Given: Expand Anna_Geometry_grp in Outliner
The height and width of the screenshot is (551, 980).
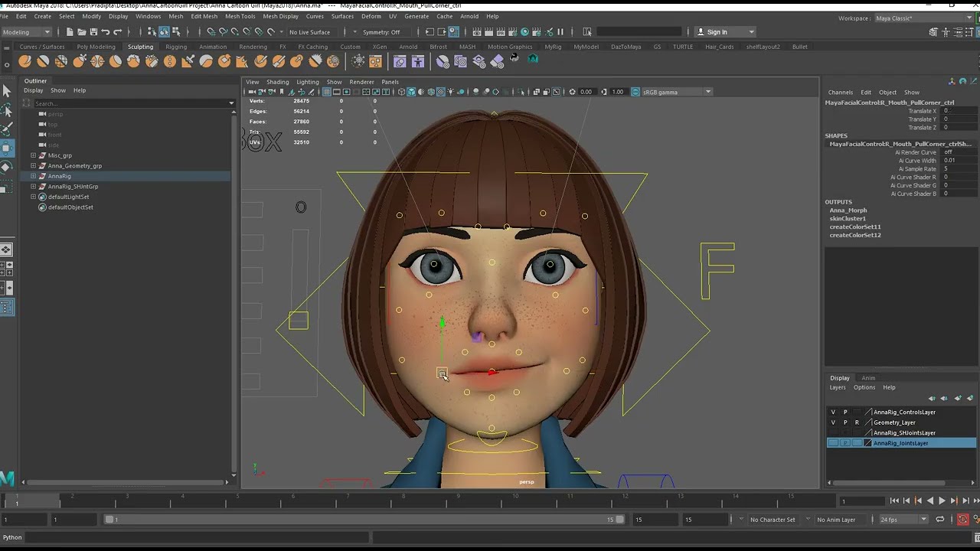Looking at the screenshot, I should (34, 166).
